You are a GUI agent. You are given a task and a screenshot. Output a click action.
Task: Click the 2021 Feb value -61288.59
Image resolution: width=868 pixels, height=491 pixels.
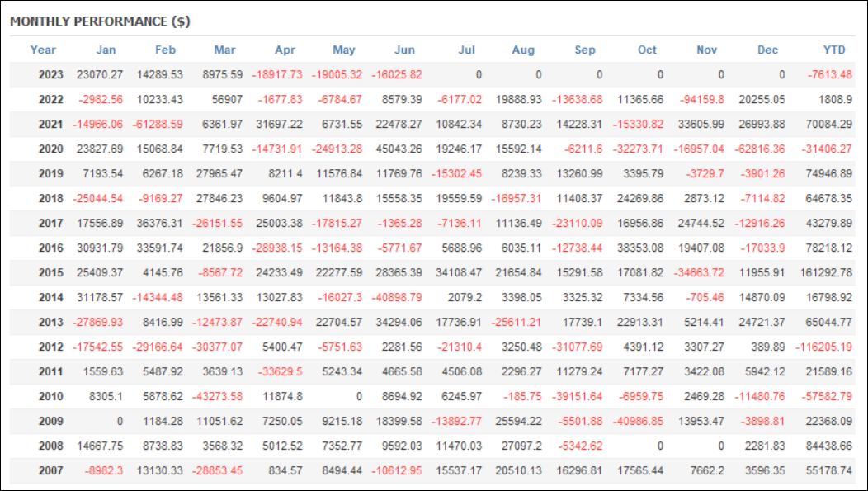tap(158, 124)
